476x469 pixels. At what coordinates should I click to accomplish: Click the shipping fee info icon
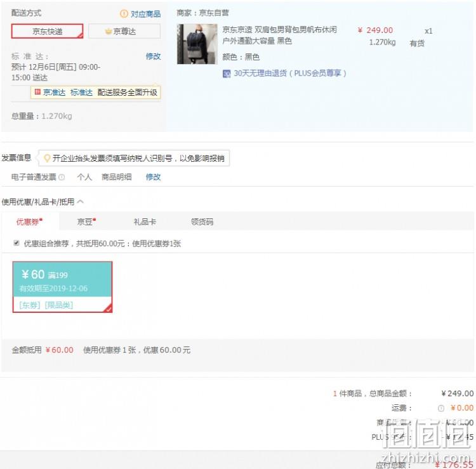(x=441, y=409)
